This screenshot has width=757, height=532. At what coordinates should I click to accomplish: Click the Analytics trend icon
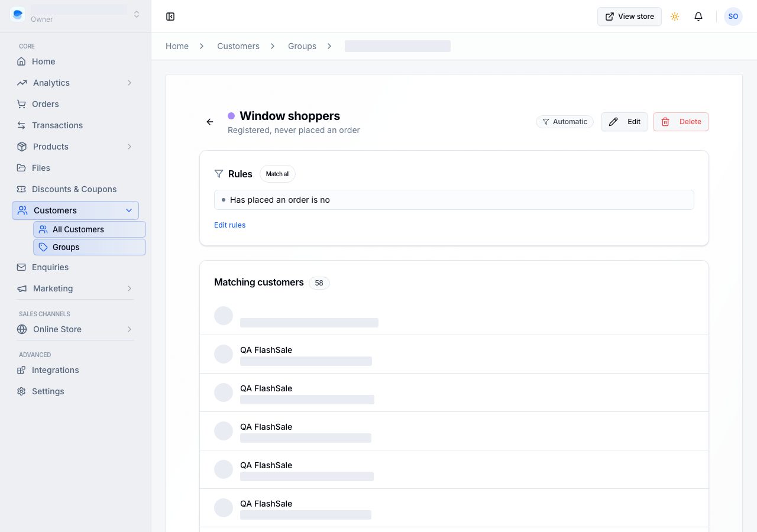tap(22, 83)
